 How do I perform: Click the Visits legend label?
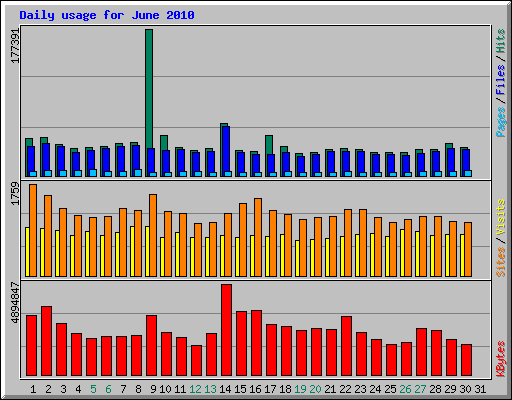(501, 217)
